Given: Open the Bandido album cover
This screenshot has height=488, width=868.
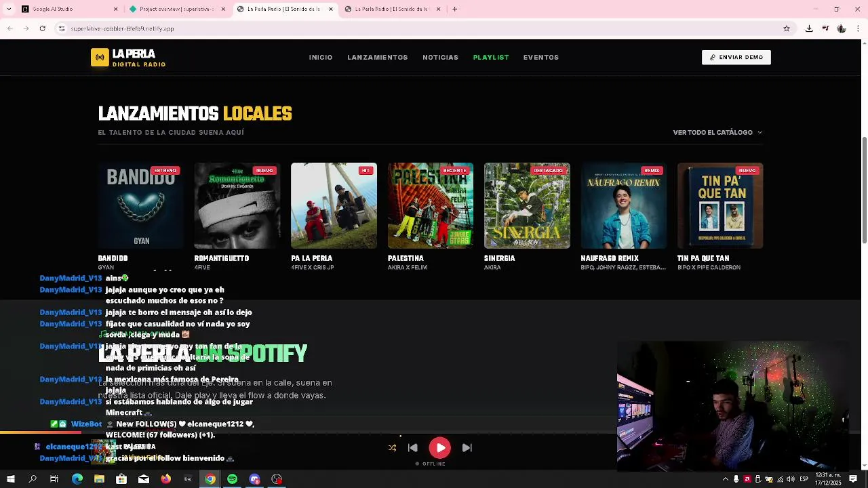Looking at the screenshot, I should point(140,205).
